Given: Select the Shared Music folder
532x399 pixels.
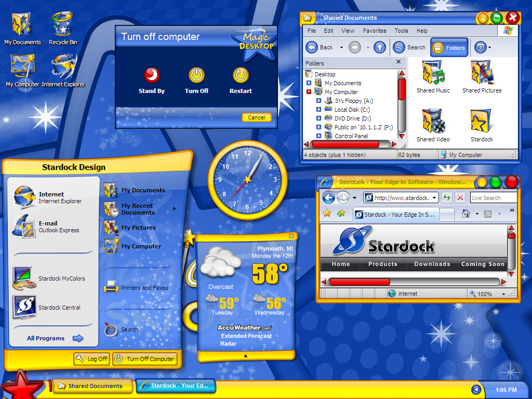Looking at the screenshot, I should [x=433, y=77].
